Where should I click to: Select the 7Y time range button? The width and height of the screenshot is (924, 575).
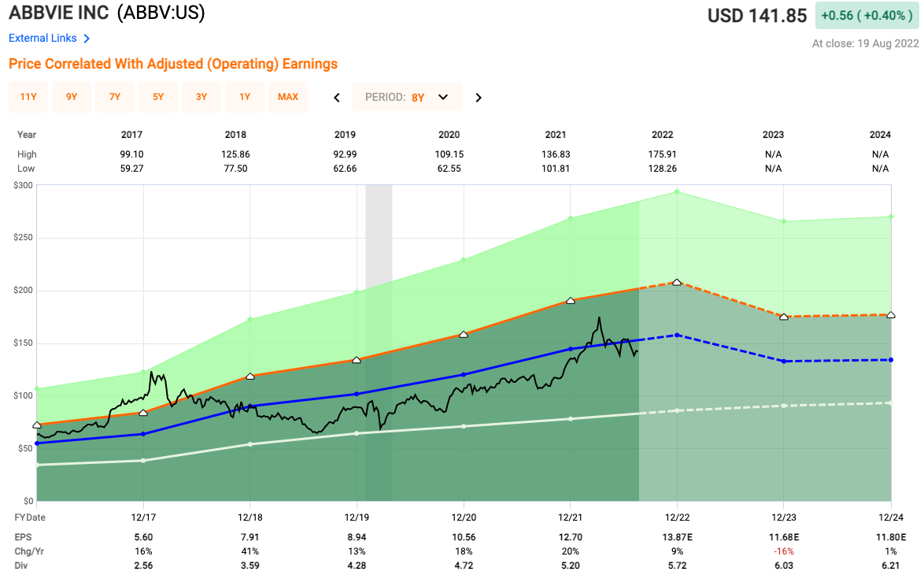click(x=115, y=97)
